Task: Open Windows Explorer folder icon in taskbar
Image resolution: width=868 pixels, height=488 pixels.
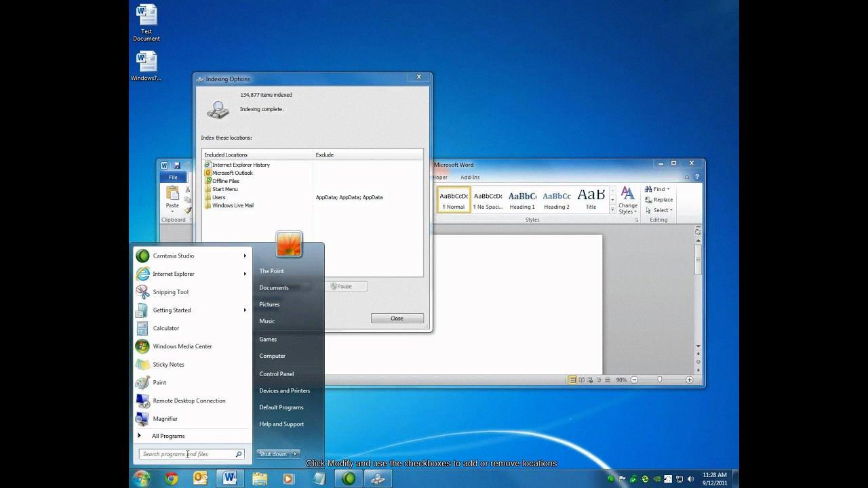Action: click(x=260, y=479)
